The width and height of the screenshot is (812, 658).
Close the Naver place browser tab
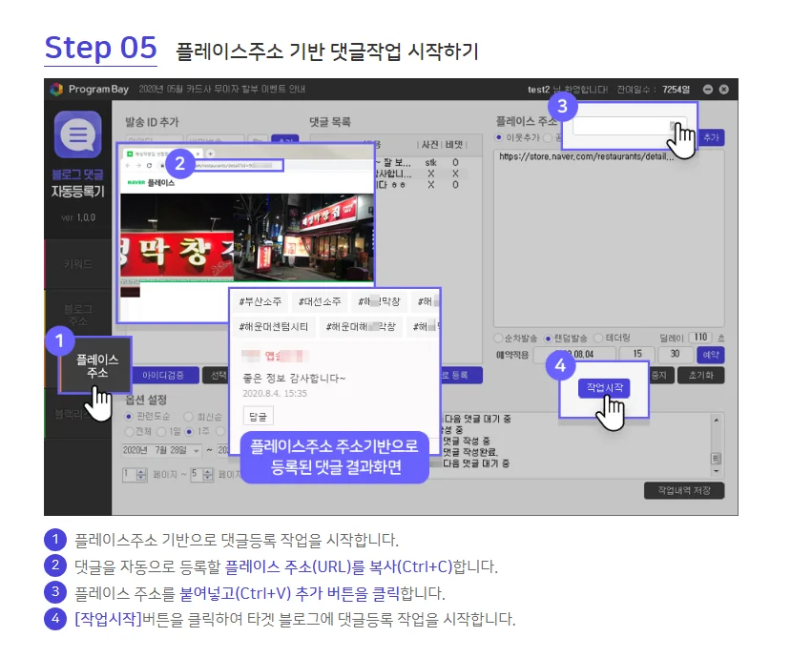coord(198,154)
